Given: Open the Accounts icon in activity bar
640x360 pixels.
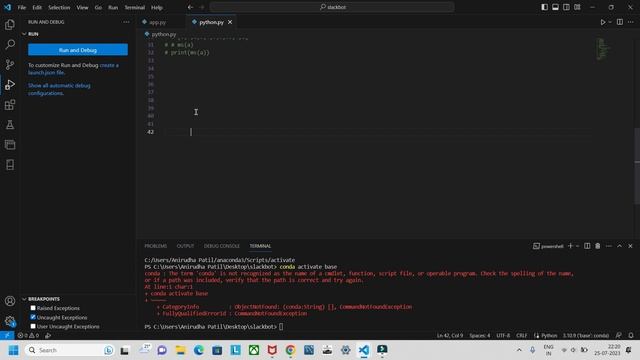Looking at the screenshot, I should tap(10, 301).
